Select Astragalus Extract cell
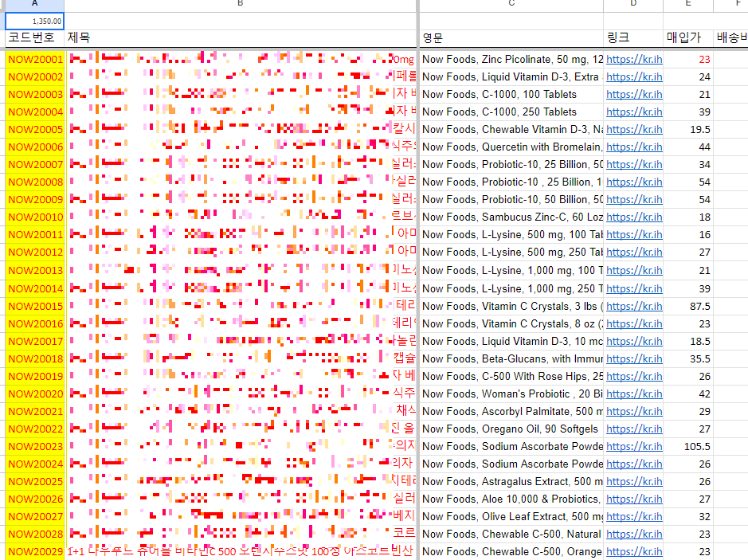Viewport: 748px width, 560px height. pos(511,482)
